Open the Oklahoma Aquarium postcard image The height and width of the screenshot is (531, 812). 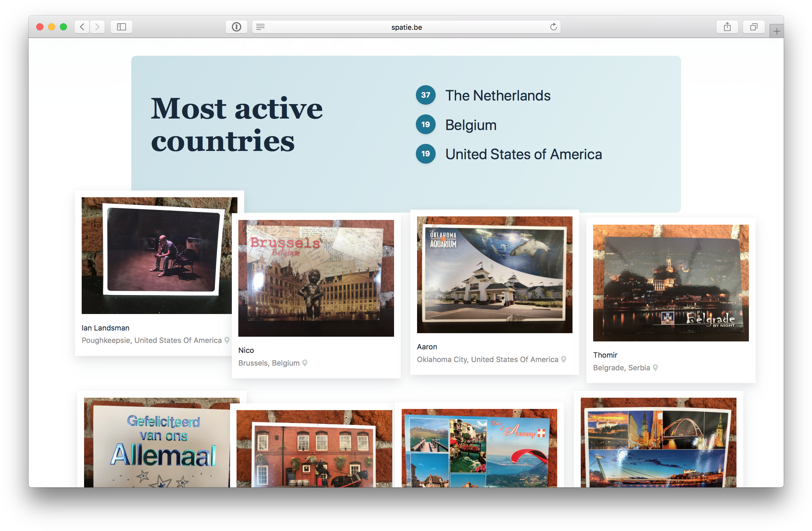point(494,274)
